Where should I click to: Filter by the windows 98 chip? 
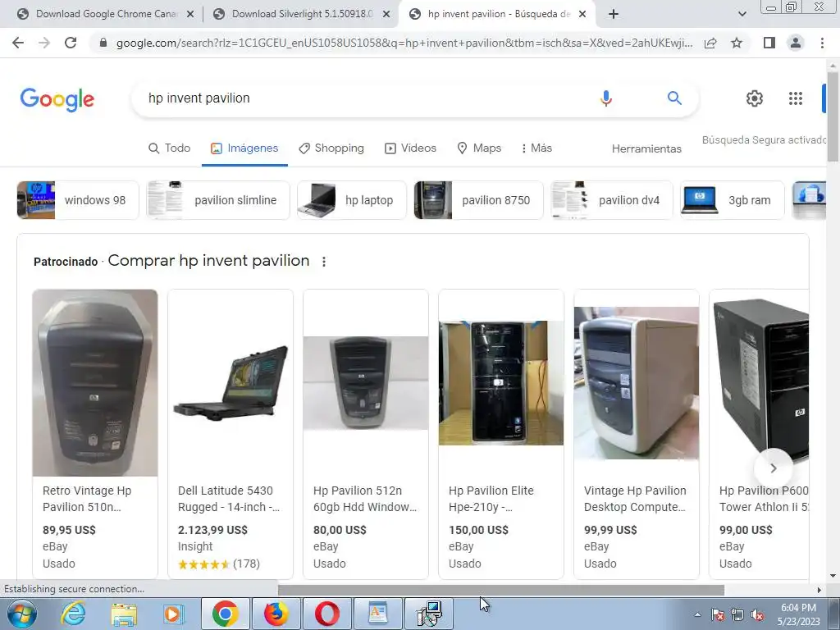[x=78, y=200]
